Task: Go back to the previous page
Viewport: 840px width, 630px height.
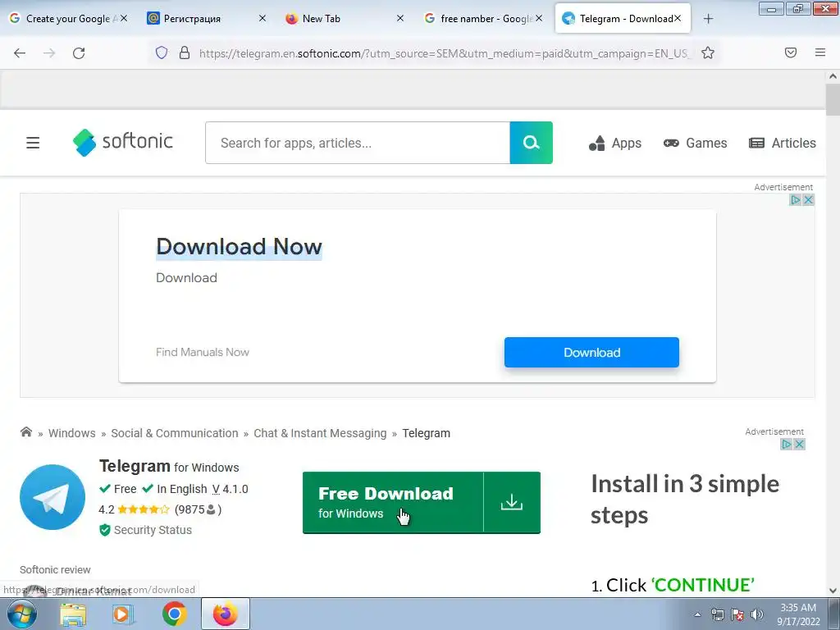Action: 20,53
